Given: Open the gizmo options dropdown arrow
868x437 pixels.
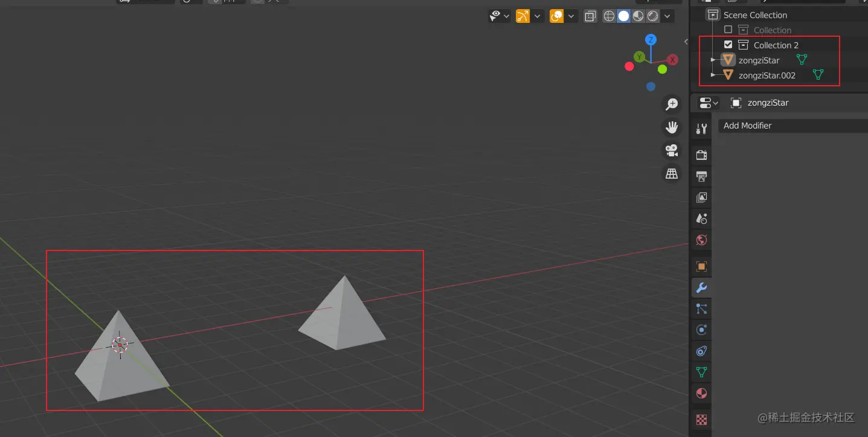Looking at the screenshot, I should 537,16.
